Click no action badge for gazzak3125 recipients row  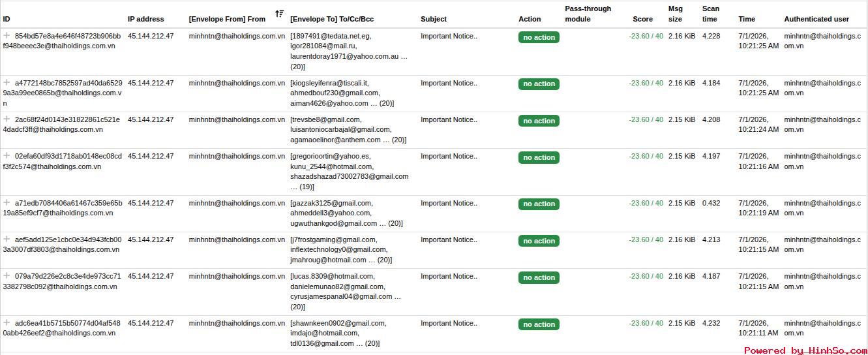[x=539, y=204]
